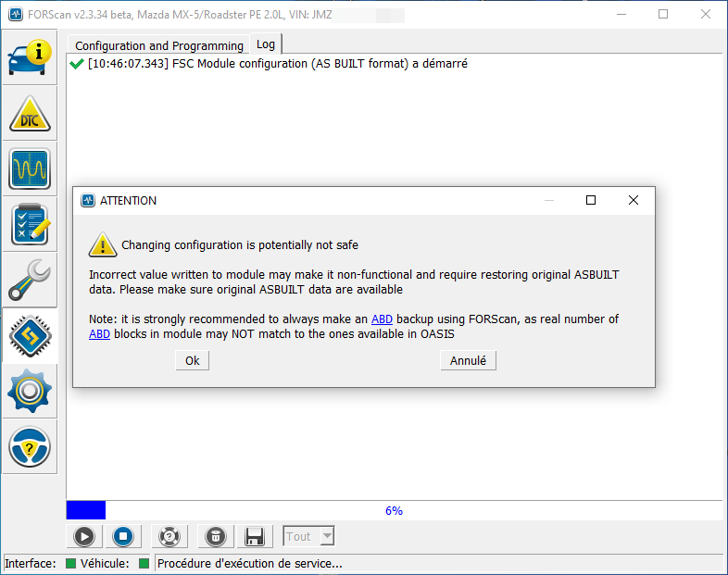Start the procedure with the Play button
This screenshot has width=728, height=575.
tap(84, 536)
